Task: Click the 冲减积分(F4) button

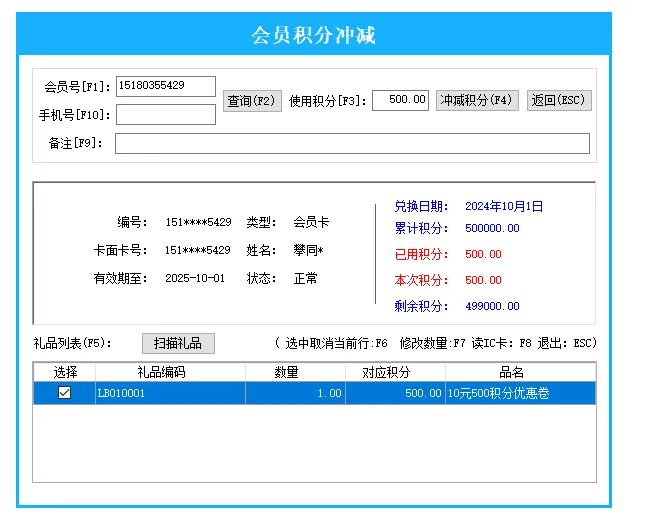Action: point(477,100)
